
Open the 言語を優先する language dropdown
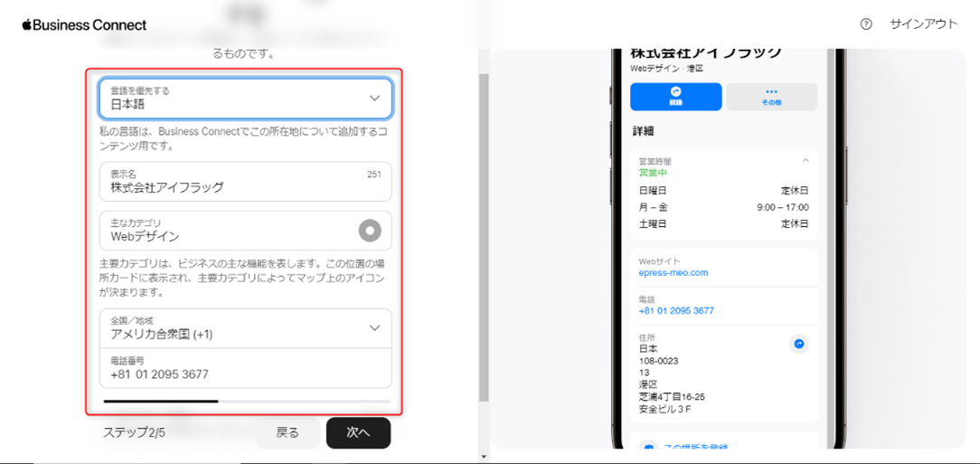[246, 99]
